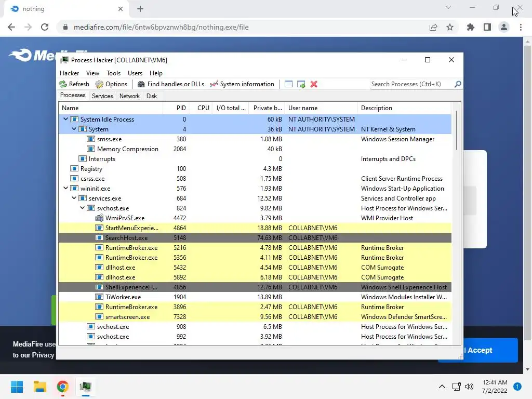Image resolution: width=532 pixels, height=399 pixels.
Task: Select the Processes tab
Action: click(73, 96)
